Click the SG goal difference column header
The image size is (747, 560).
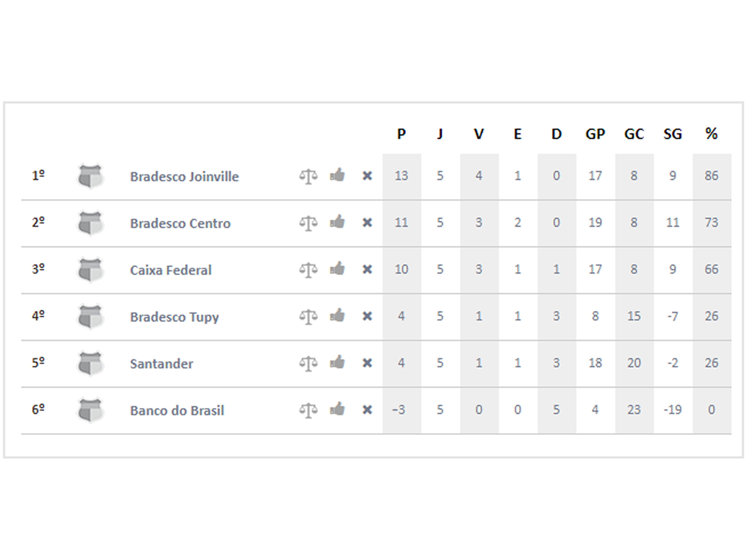coord(673,134)
